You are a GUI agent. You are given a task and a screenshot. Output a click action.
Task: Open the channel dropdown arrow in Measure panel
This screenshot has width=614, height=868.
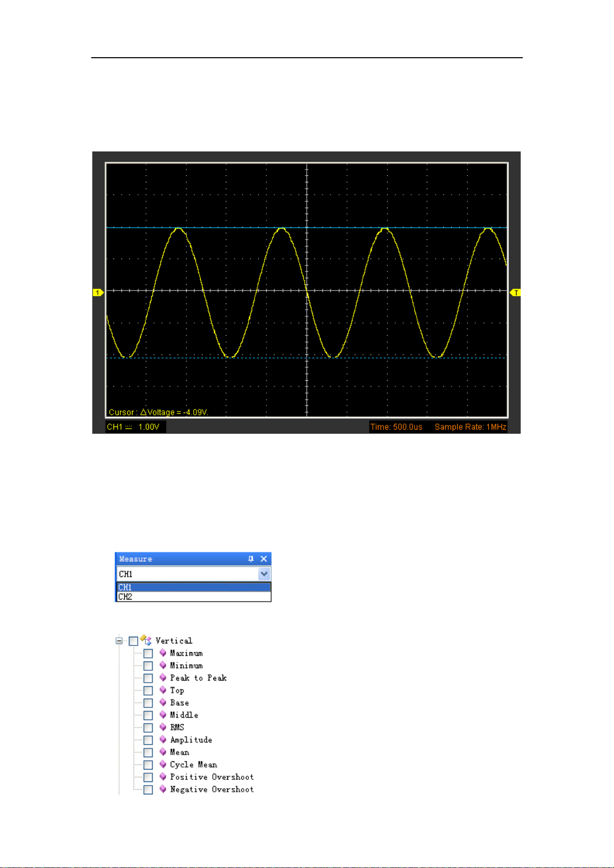(x=264, y=574)
